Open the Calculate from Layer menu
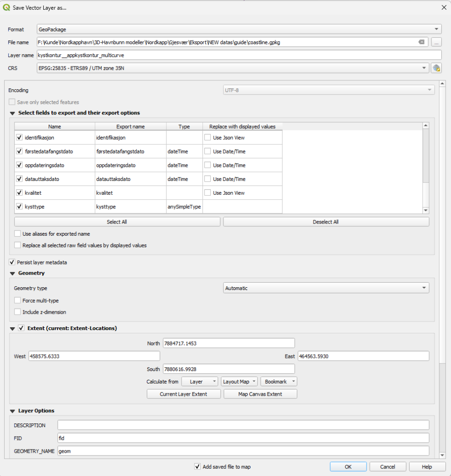Image resolution: width=451 pixels, height=476 pixels. [x=200, y=382]
